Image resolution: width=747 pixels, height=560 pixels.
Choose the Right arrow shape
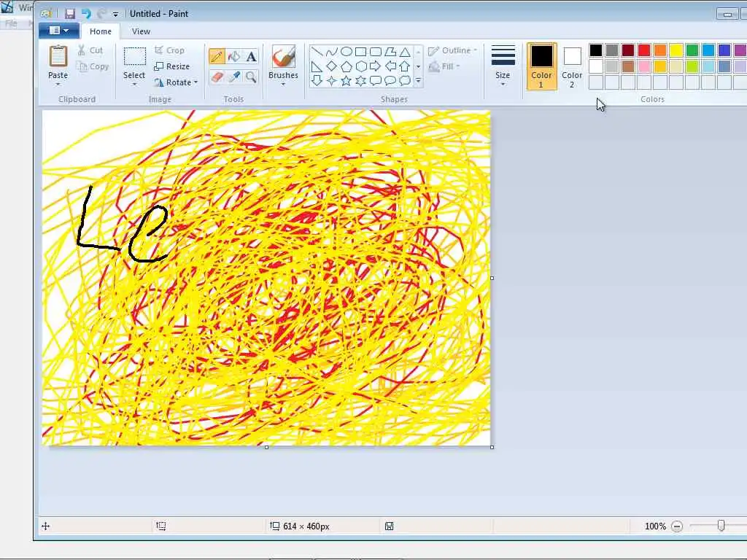coord(376,66)
